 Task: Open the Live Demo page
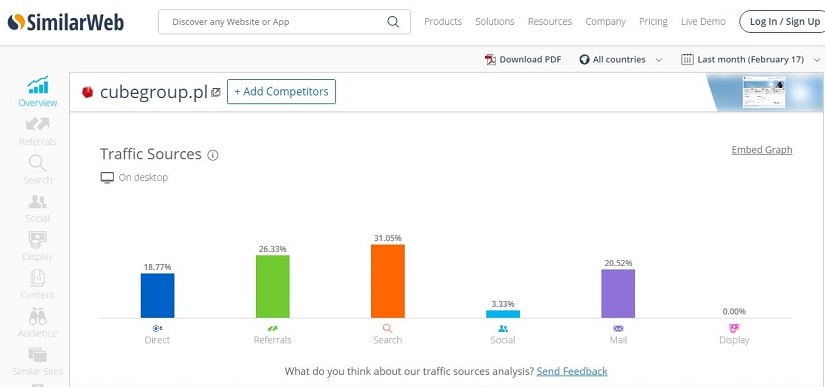click(703, 22)
